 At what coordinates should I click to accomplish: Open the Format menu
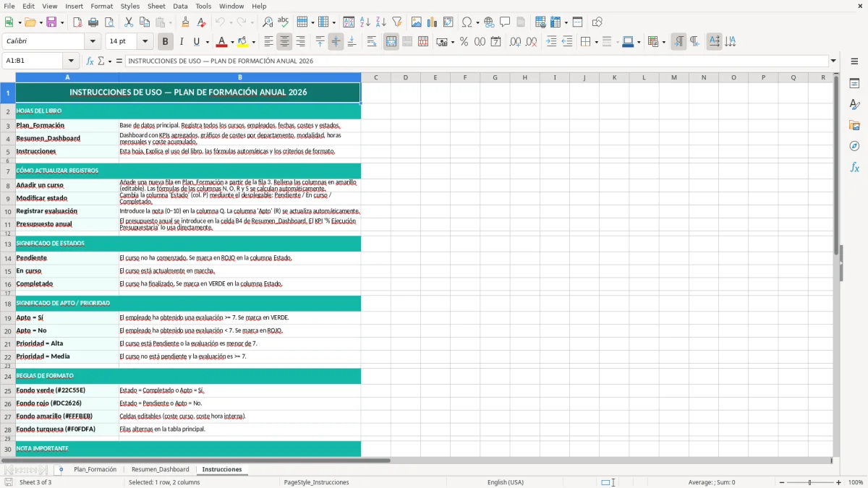(x=101, y=6)
